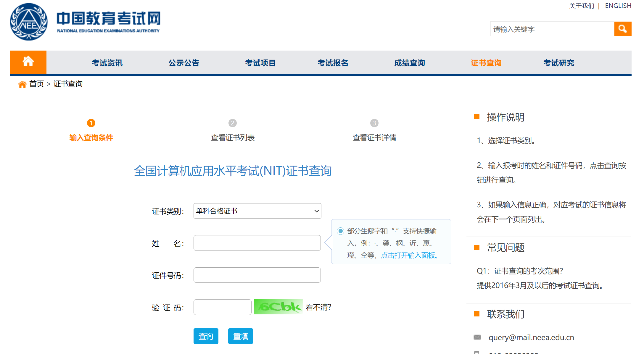644x354 pixels.
Task: Open the 考试报名 menu item
Action: click(333, 63)
